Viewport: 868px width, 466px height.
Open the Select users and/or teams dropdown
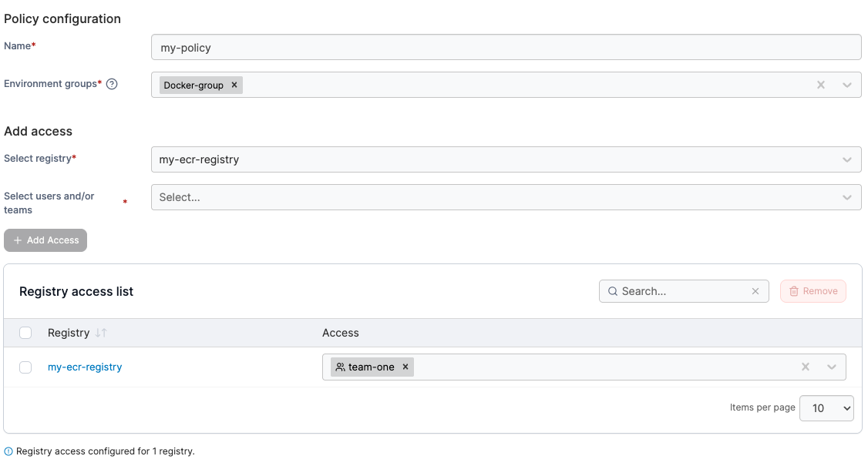coord(506,197)
